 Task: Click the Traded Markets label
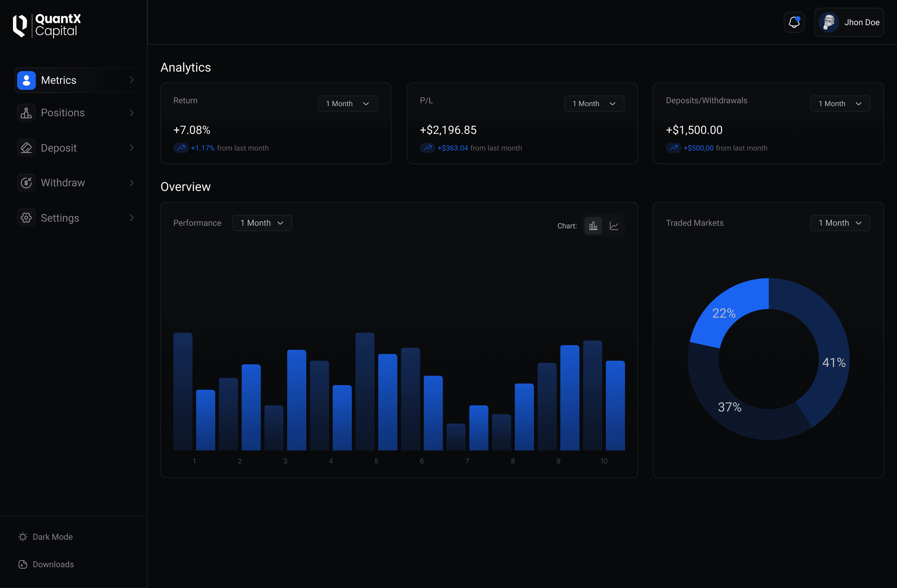click(695, 223)
